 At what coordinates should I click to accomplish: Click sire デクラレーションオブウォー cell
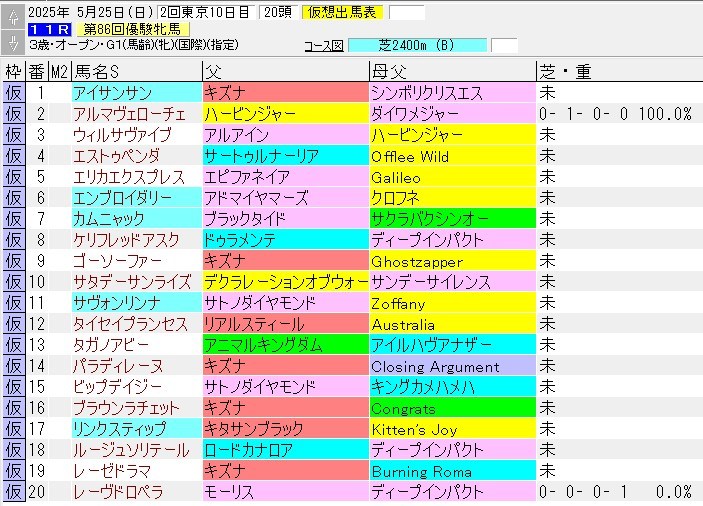[x=286, y=282]
